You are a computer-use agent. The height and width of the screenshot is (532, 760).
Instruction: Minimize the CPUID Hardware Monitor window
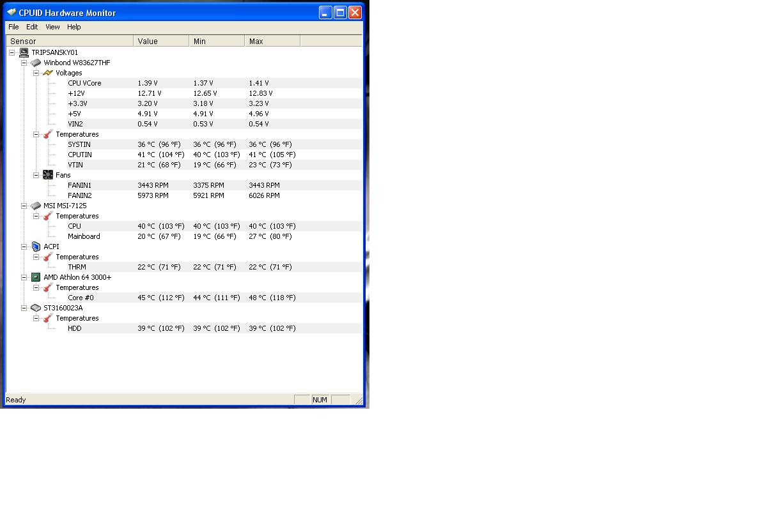(325, 13)
